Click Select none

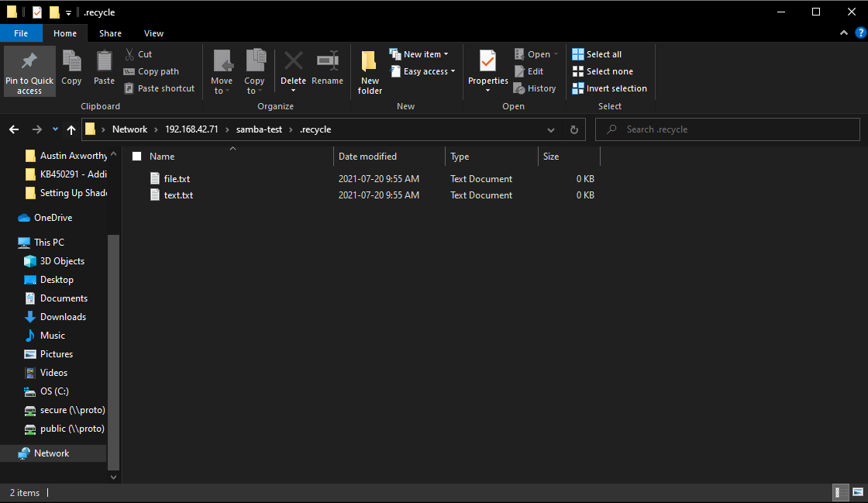click(602, 71)
